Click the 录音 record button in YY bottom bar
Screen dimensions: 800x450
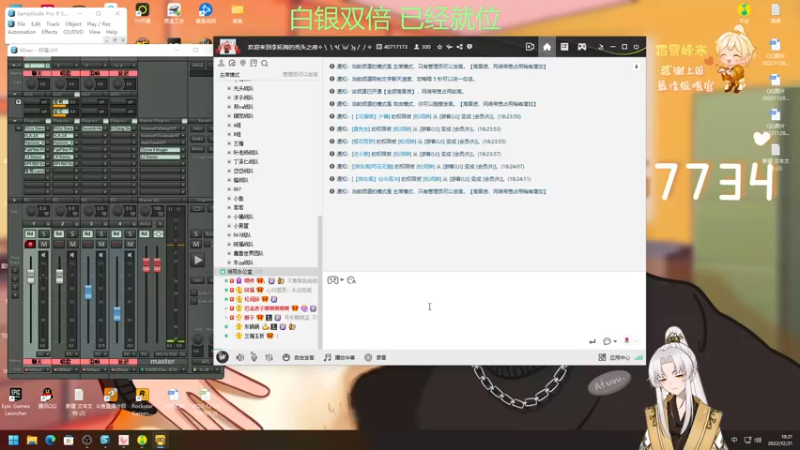point(376,358)
